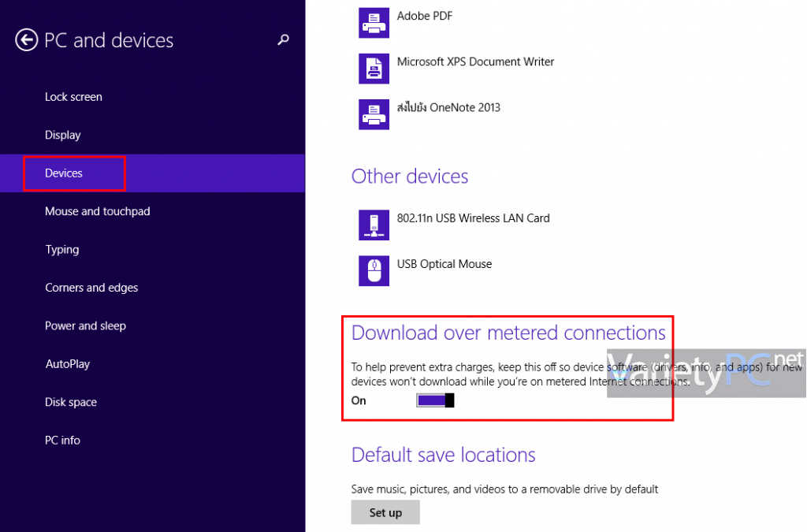Image resolution: width=807 pixels, height=532 pixels.
Task: Select Typing settings
Action: (x=62, y=249)
